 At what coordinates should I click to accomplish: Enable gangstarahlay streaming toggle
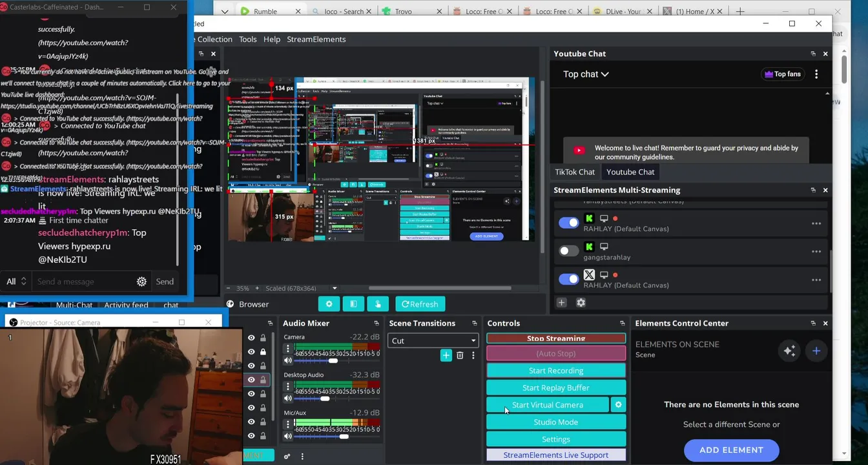(x=569, y=251)
